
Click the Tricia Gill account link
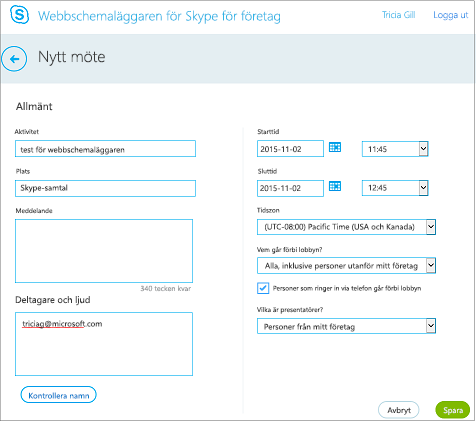point(398,15)
